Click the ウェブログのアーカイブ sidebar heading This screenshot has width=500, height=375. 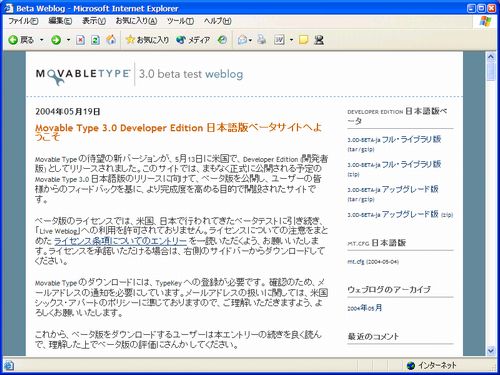click(x=389, y=289)
